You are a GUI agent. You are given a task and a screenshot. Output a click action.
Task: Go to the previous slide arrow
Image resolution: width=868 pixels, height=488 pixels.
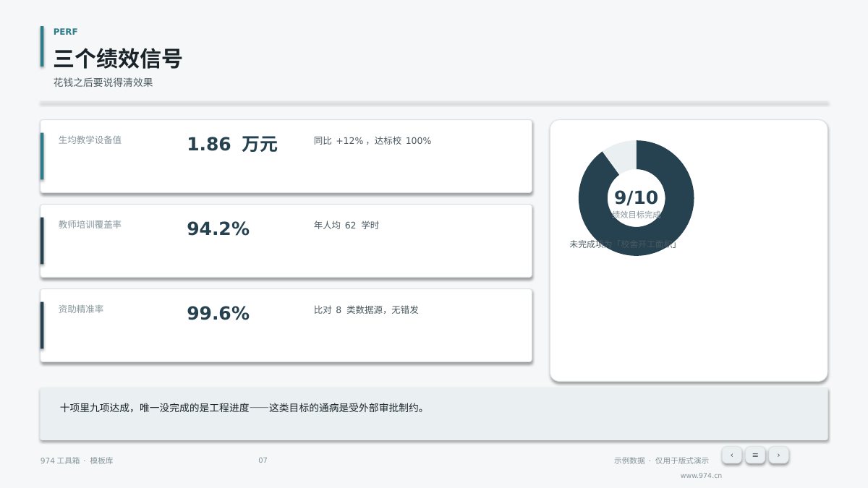731,455
